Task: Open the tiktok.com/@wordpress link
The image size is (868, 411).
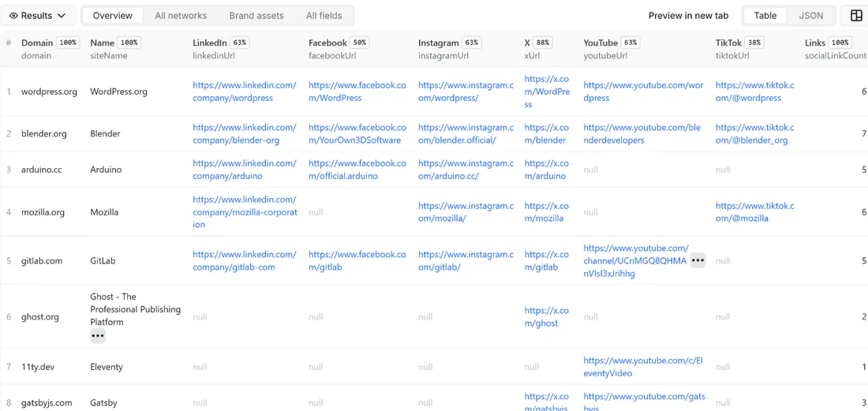Action: [754, 92]
